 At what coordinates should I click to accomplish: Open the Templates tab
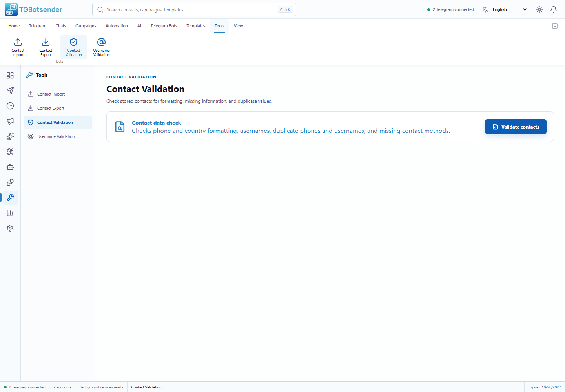pyautogui.click(x=196, y=26)
